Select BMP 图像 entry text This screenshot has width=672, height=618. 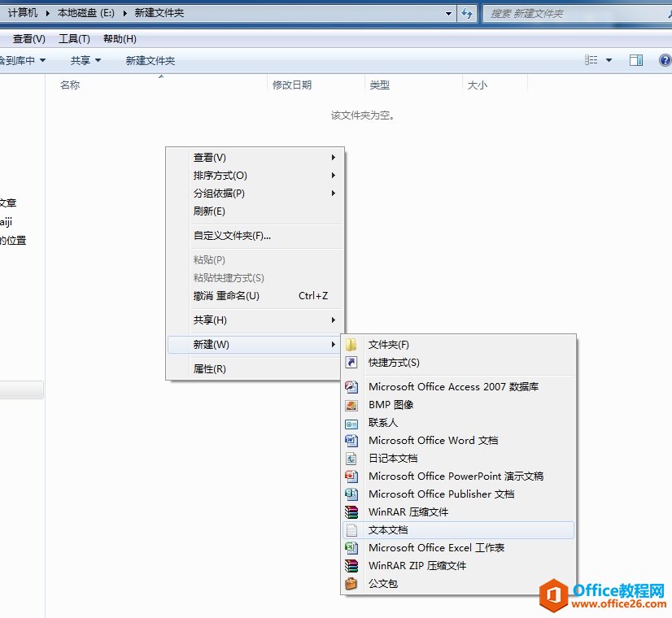tap(391, 405)
